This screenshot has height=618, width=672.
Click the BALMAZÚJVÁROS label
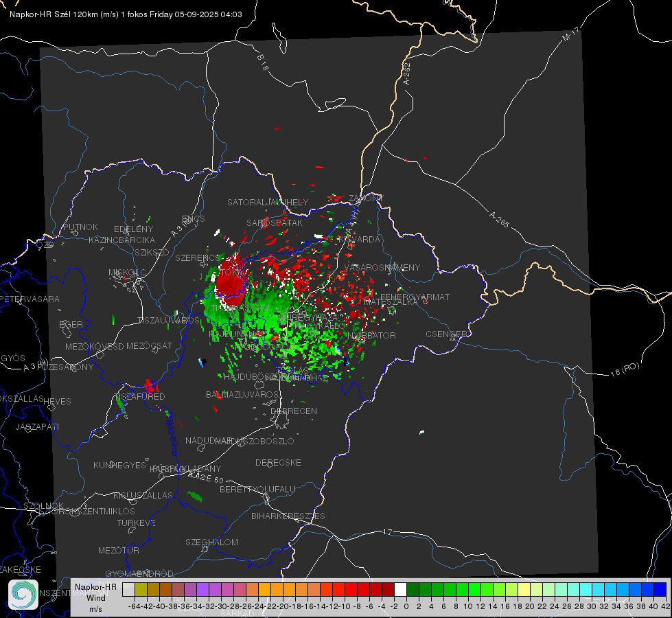(242, 394)
